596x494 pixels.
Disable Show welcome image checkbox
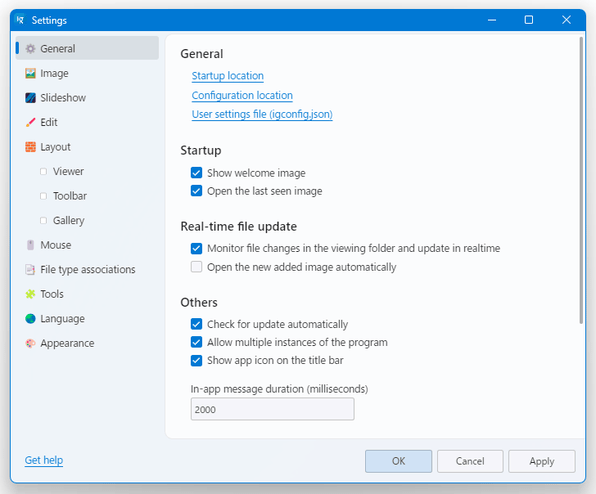(197, 173)
